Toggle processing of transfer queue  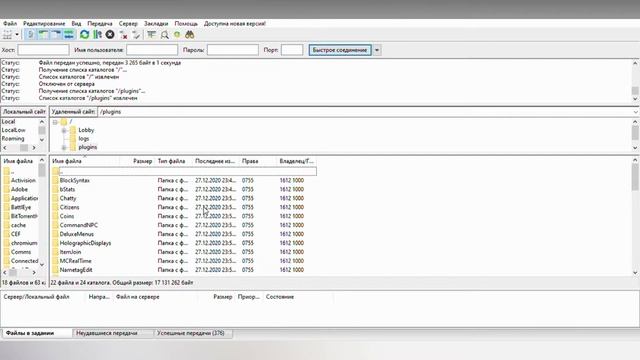coord(98,35)
